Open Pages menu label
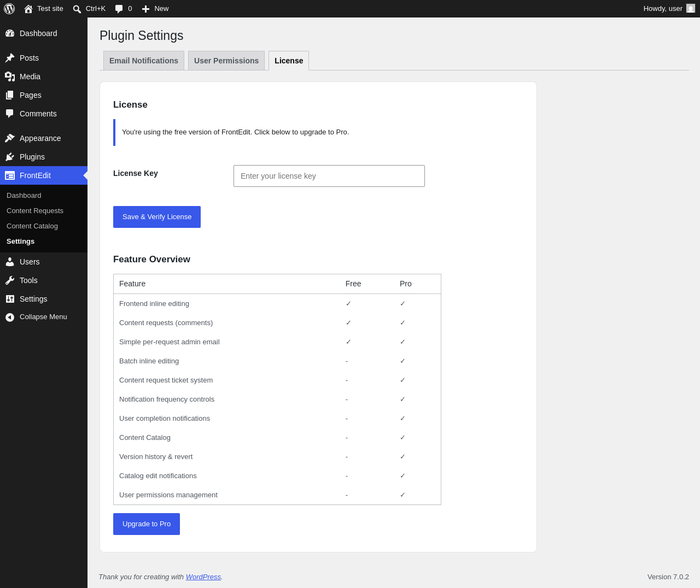This screenshot has width=700, height=588. [x=31, y=95]
